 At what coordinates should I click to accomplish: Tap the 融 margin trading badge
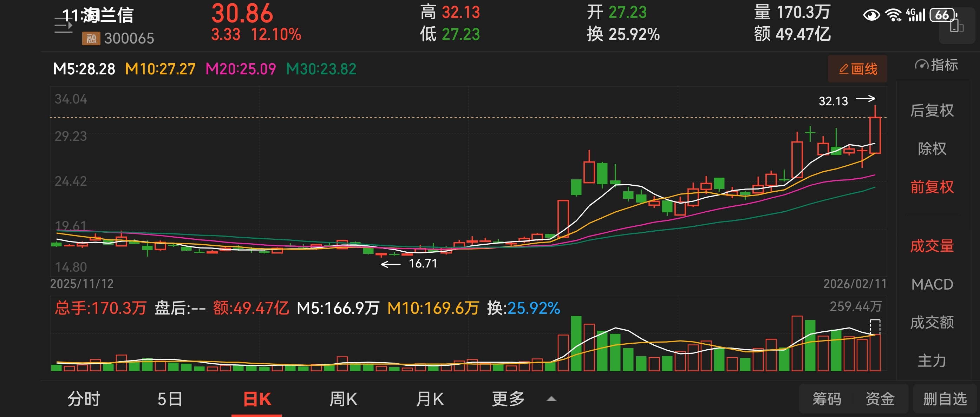91,38
